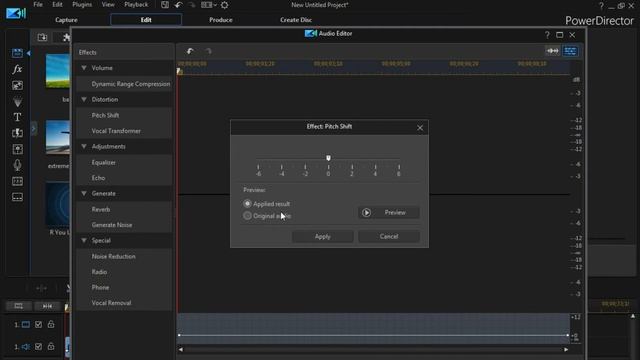640x360 pixels.
Task: Click the volume envelope line in bottom strip
Action: pos(373,335)
